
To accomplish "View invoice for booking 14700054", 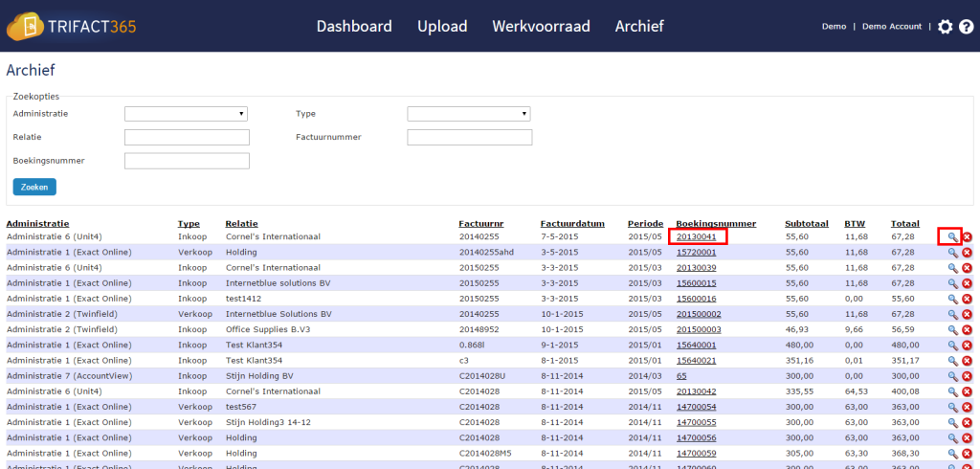I will click(x=952, y=407).
